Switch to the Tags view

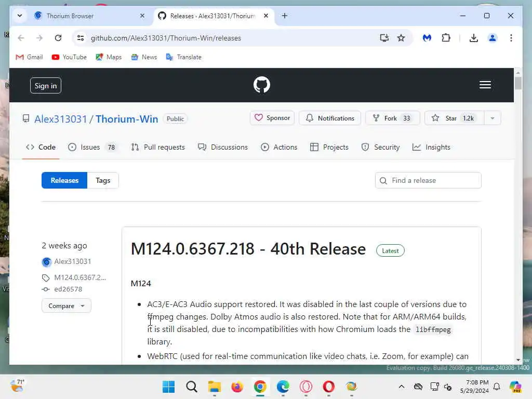coord(103,180)
